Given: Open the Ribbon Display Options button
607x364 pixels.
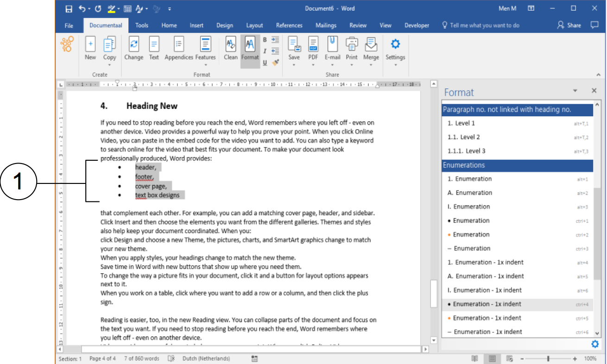Looking at the screenshot, I should point(531,8).
